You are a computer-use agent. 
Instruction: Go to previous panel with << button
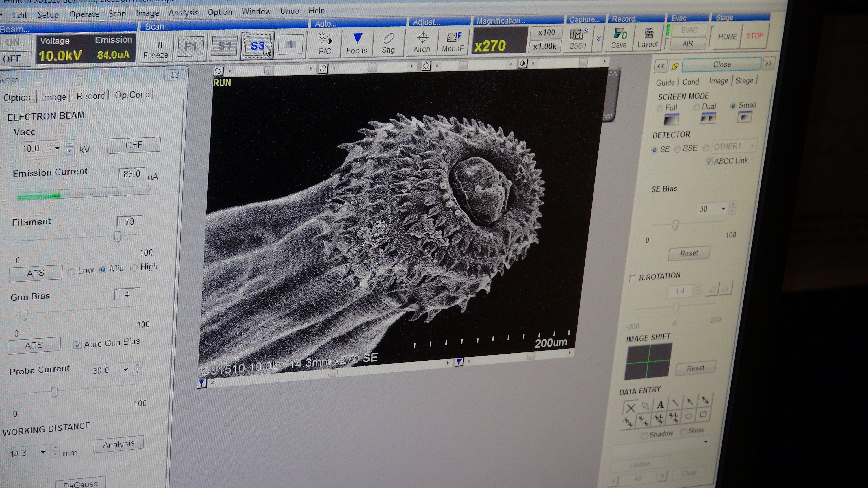(x=660, y=66)
